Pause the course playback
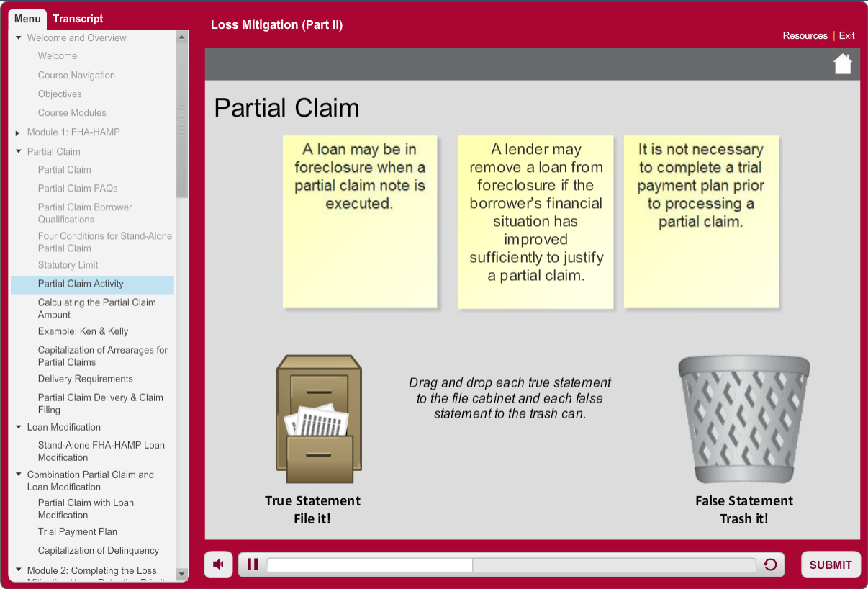This screenshot has height=589, width=868. point(253,565)
